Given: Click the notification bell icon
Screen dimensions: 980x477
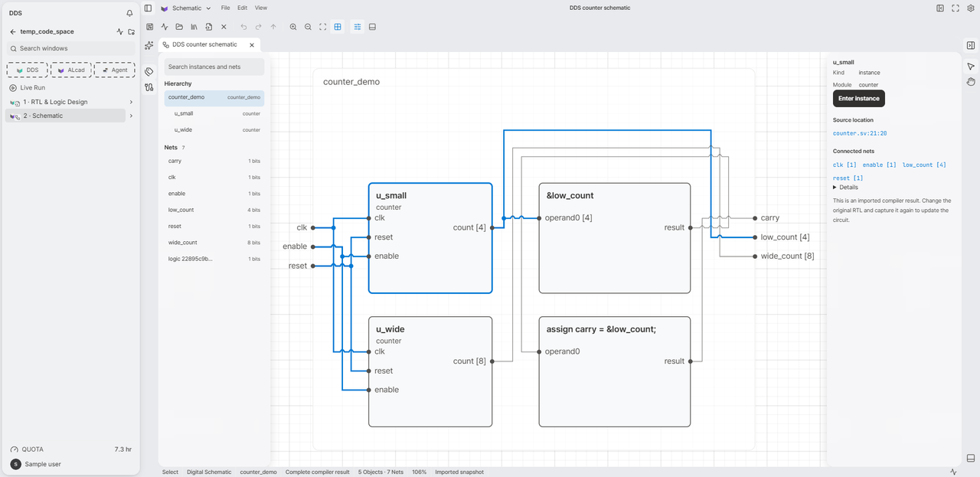Looking at the screenshot, I should [x=129, y=13].
